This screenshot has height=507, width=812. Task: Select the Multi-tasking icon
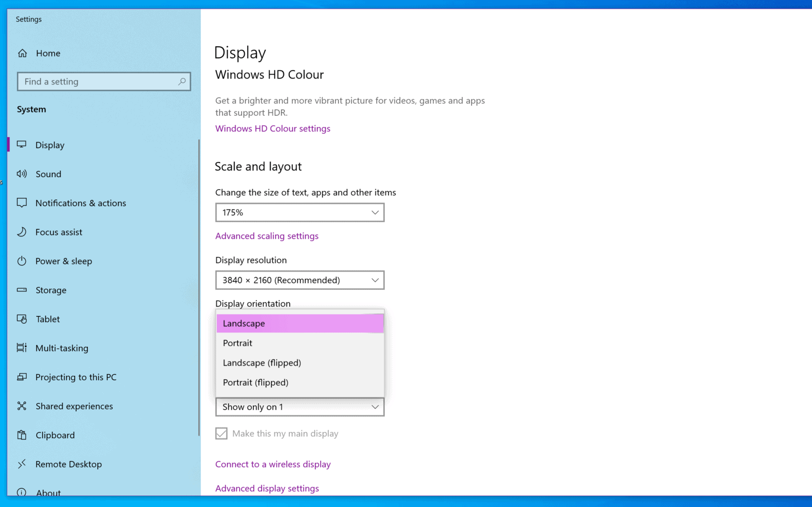(22, 348)
